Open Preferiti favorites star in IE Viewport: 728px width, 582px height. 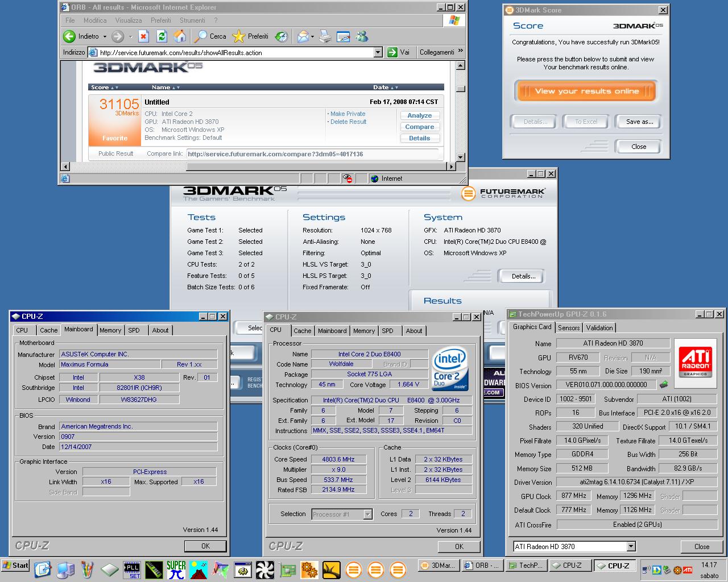(x=239, y=36)
